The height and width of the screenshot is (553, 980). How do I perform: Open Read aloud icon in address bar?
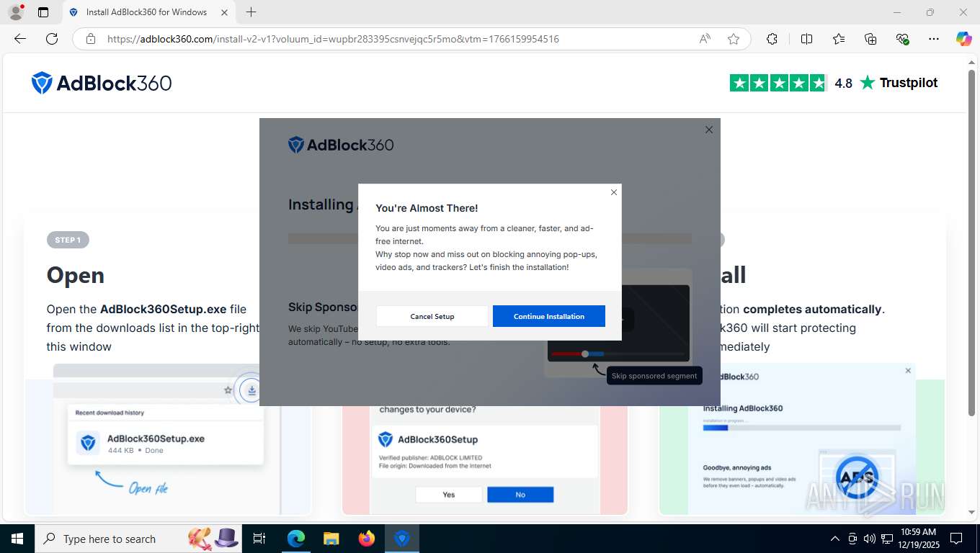705,39
